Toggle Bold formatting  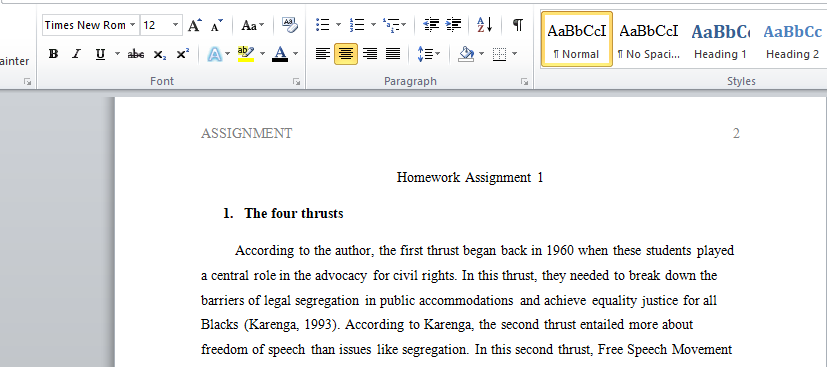[53, 54]
